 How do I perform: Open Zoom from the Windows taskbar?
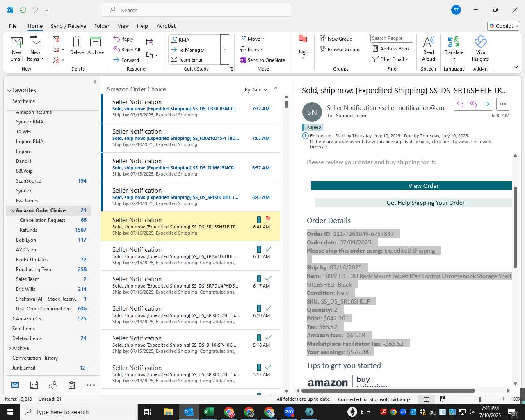289,412
